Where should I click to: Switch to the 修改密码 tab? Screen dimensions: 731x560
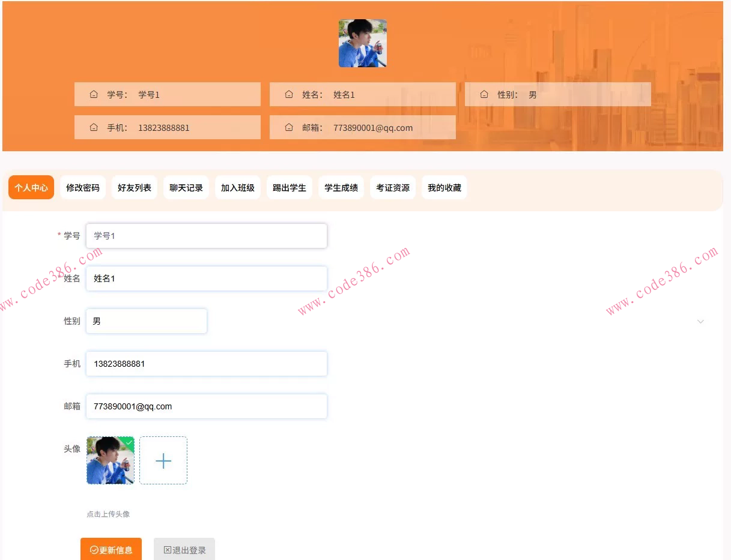click(x=82, y=187)
